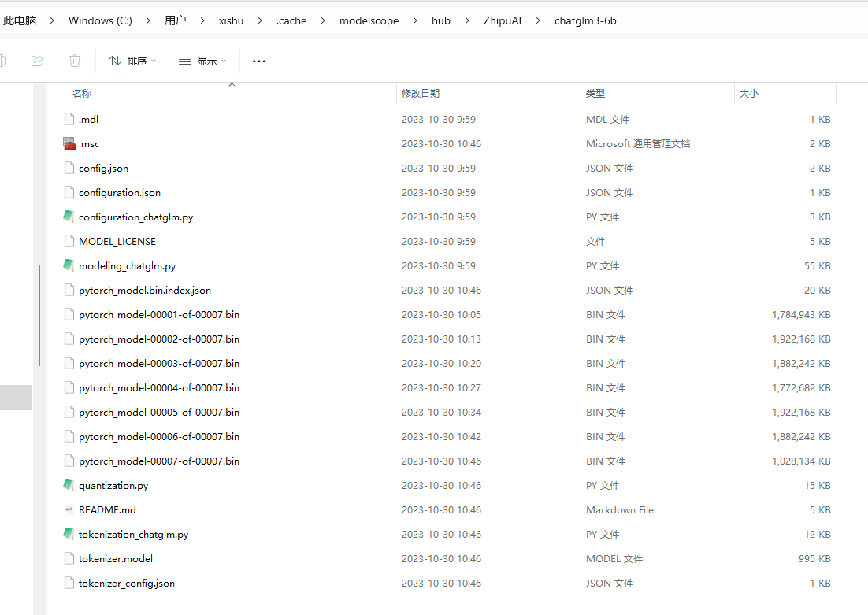Sort by Name (名称) column header
The height and width of the screenshot is (615, 868).
(x=82, y=94)
